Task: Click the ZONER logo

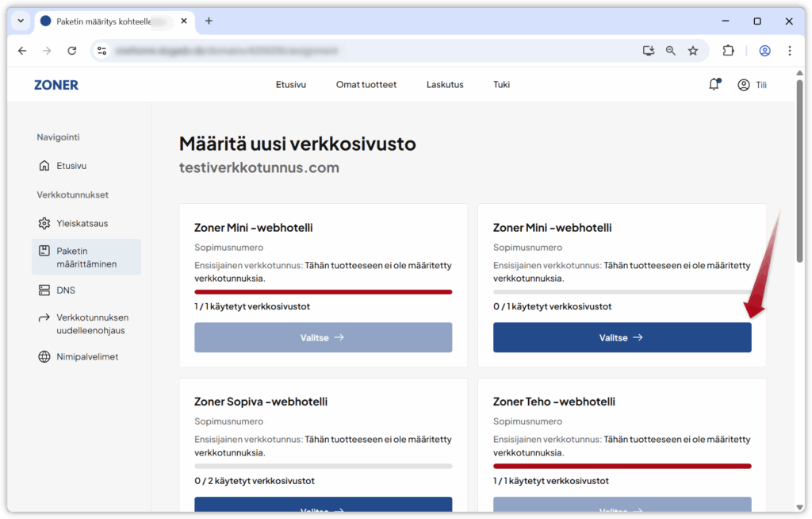Action: (56, 85)
